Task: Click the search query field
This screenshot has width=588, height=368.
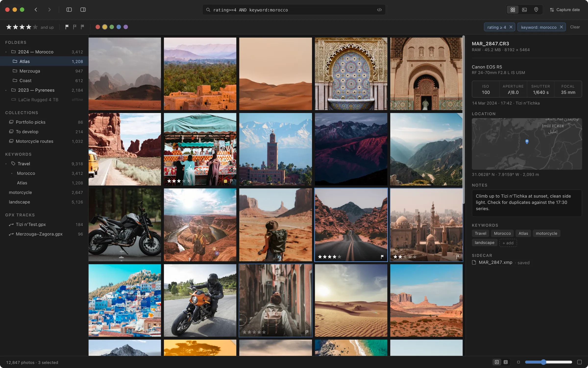Action: point(294,10)
